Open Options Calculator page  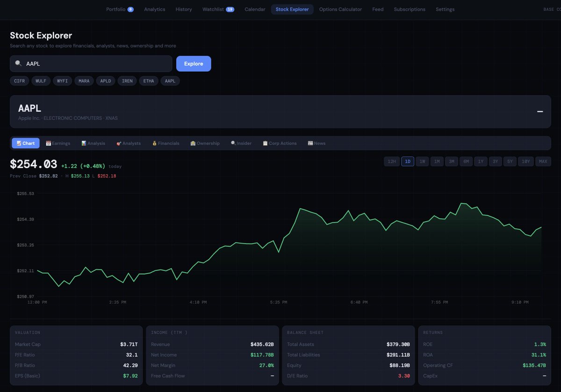click(340, 9)
